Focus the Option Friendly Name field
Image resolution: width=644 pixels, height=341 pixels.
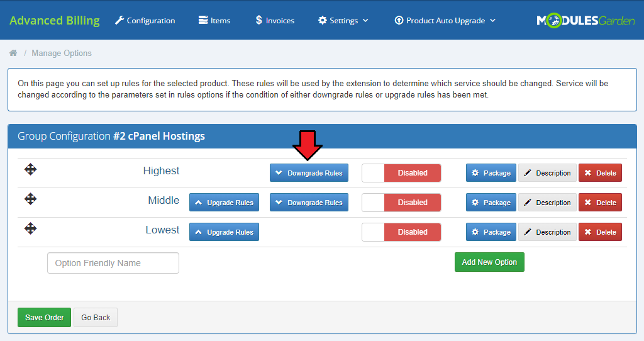(x=113, y=263)
